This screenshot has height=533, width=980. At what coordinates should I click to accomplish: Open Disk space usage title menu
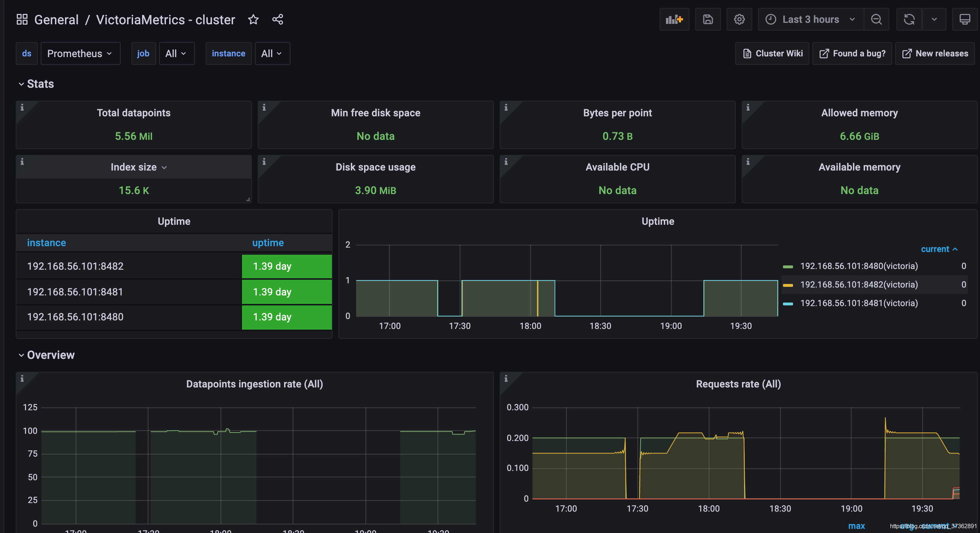(375, 167)
